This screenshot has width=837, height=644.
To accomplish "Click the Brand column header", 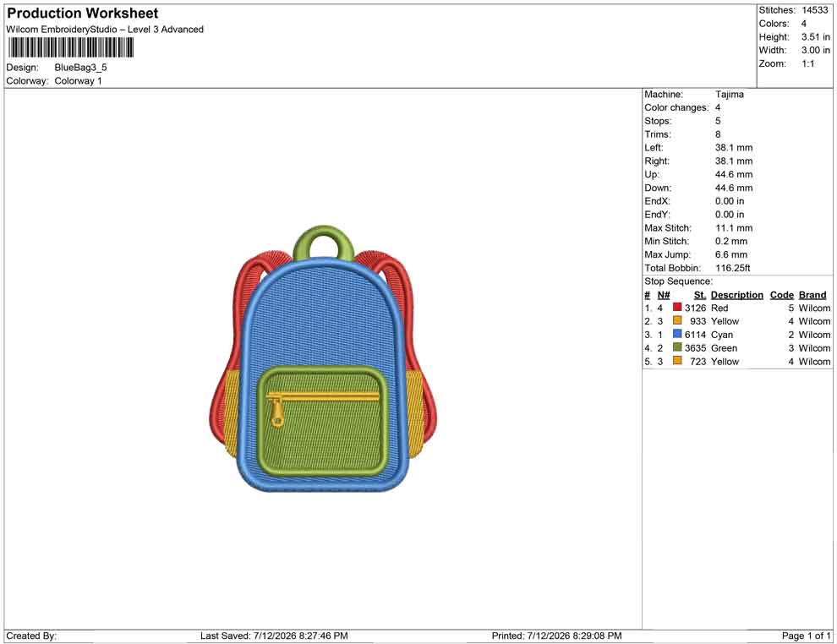I will [x=812, y=295].
